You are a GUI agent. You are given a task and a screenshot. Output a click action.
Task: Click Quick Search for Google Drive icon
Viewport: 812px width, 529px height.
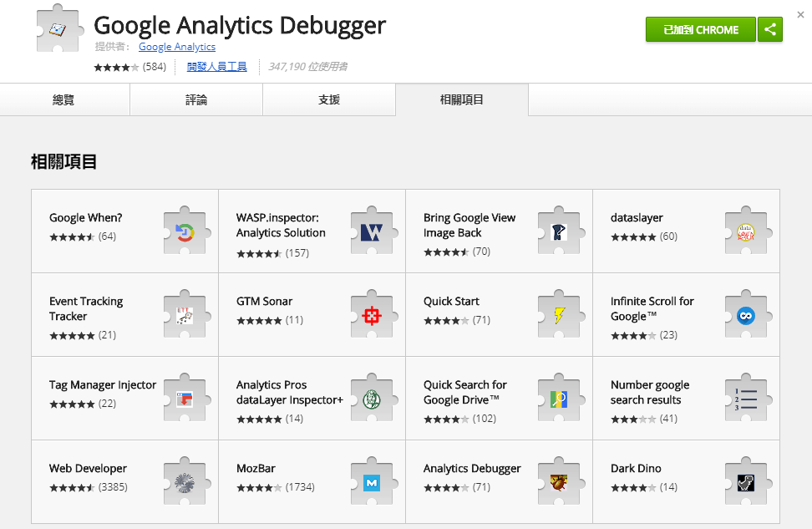coord(561,398)
